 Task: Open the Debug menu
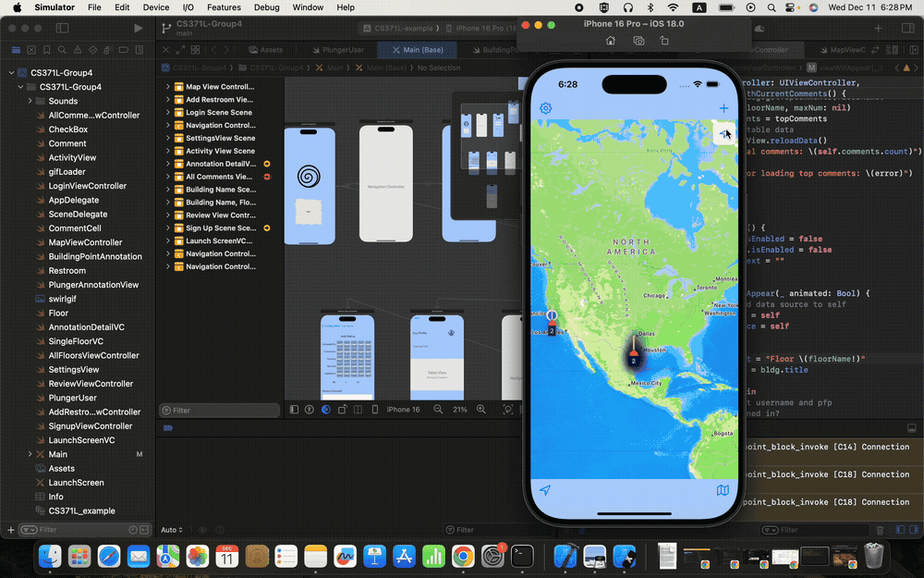point(266,7)
